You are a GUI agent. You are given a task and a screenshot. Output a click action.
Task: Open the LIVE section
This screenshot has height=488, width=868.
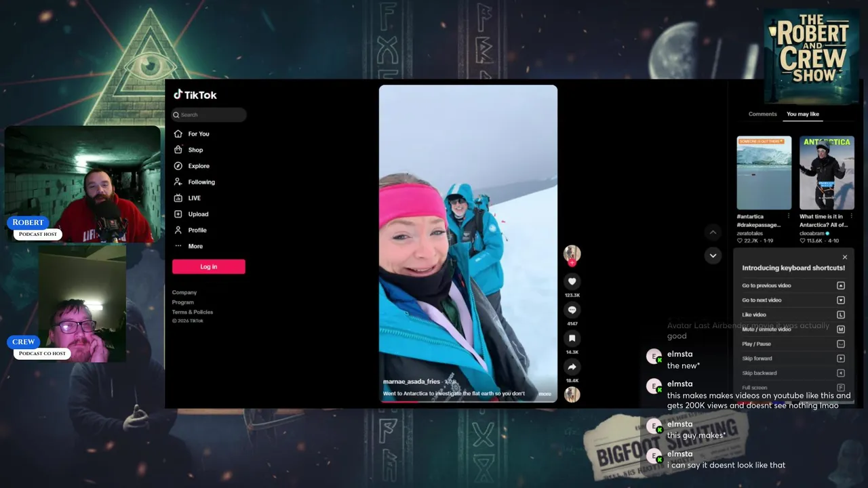[195, 198]
